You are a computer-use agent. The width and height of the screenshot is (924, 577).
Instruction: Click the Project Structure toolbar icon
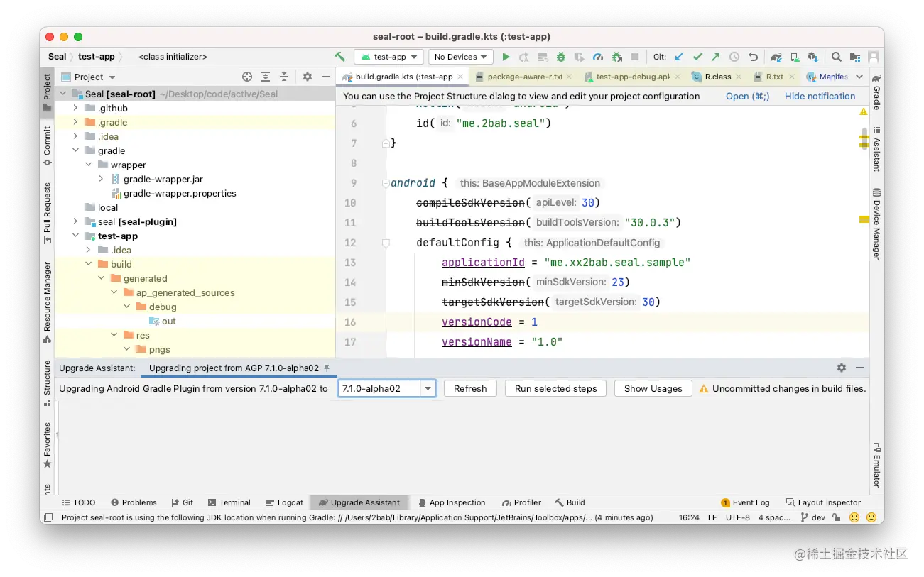(855, 57)
